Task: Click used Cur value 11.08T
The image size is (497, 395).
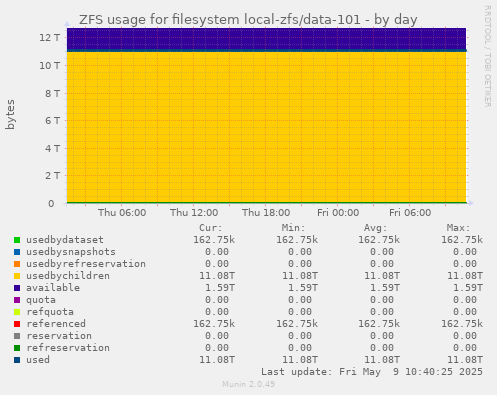Action: click(x=217, y=360)
